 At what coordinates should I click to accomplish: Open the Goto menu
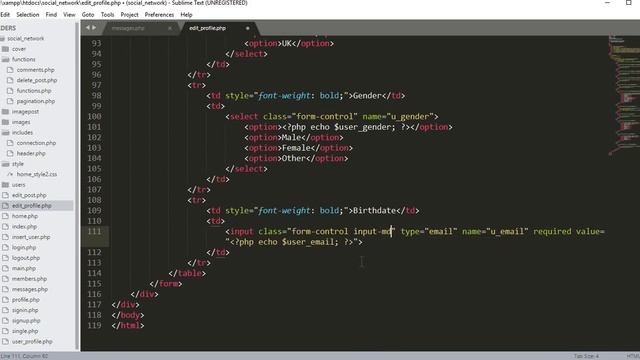coord(88,15)
